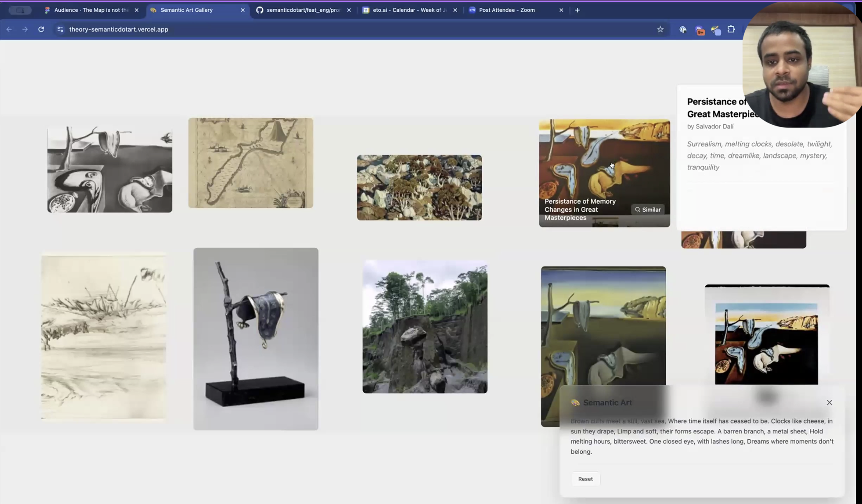This screenshot has height=504, width=862.
Task: Close the Semantic Art poem panel
Action: pos(829,402)
